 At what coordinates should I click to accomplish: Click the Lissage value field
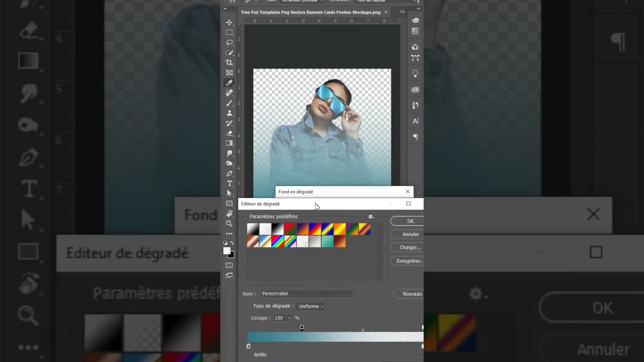pyautogui.click(x=279, y=318)
